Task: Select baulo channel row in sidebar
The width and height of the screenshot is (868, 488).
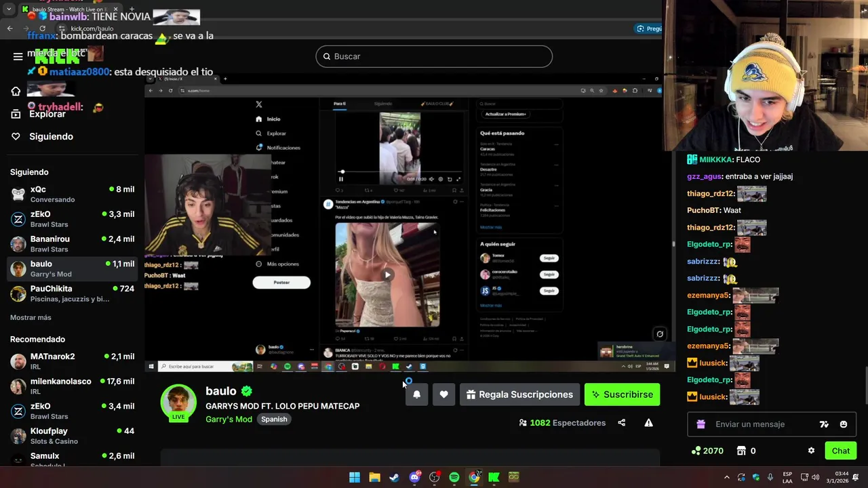Action: click(72, 269)
